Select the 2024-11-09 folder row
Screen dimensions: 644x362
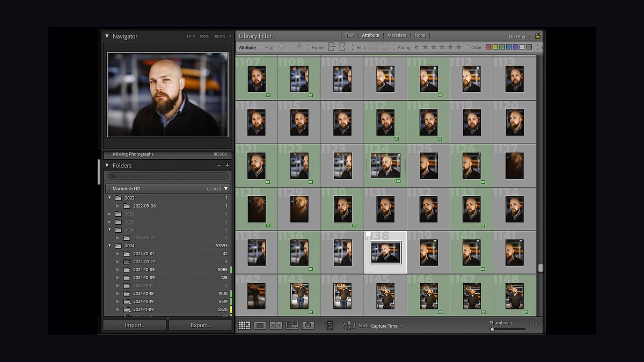168,309
